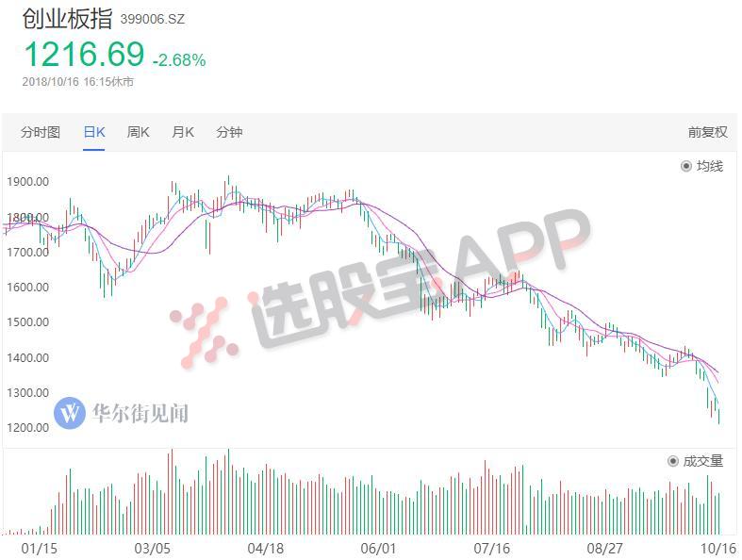Select the 03/05 date marker on axis
Image resolution: width=742 pixels, height=560 pixels.
(152, 548)
